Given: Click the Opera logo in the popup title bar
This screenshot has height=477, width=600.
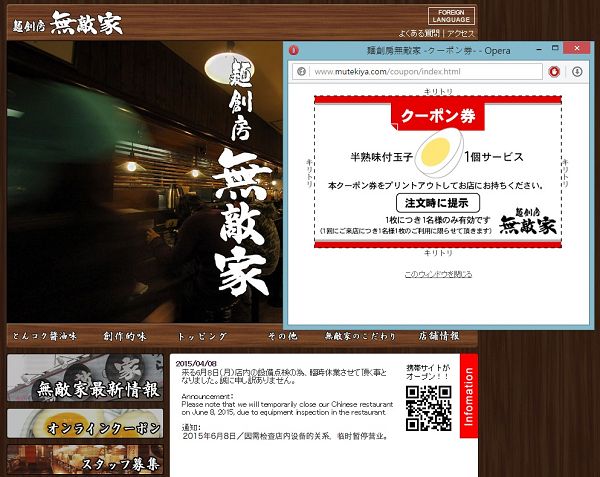Looking at the screenshot, I should [293, 50].
